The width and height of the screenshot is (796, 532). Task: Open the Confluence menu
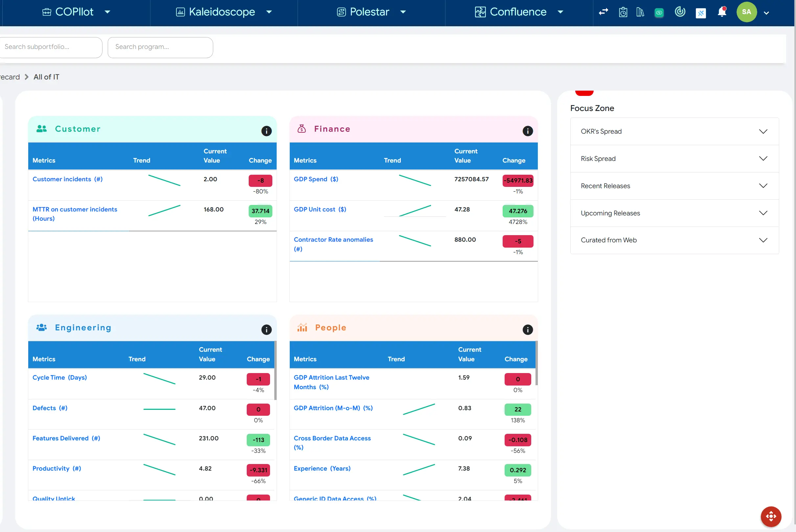point(519,12)
